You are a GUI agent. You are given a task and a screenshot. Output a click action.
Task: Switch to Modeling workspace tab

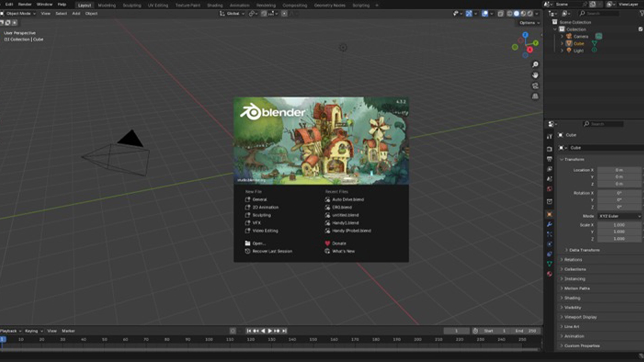pos(107,5)
